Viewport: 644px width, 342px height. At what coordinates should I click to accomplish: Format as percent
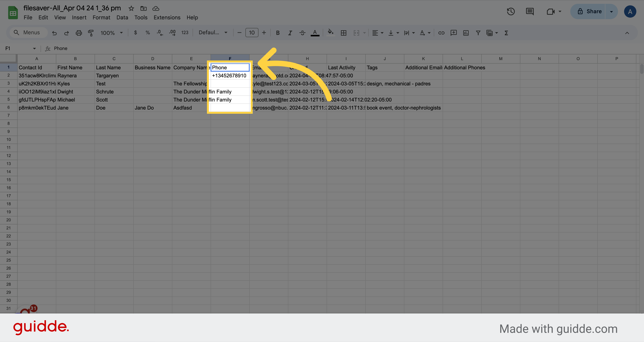tap(148, 33)
